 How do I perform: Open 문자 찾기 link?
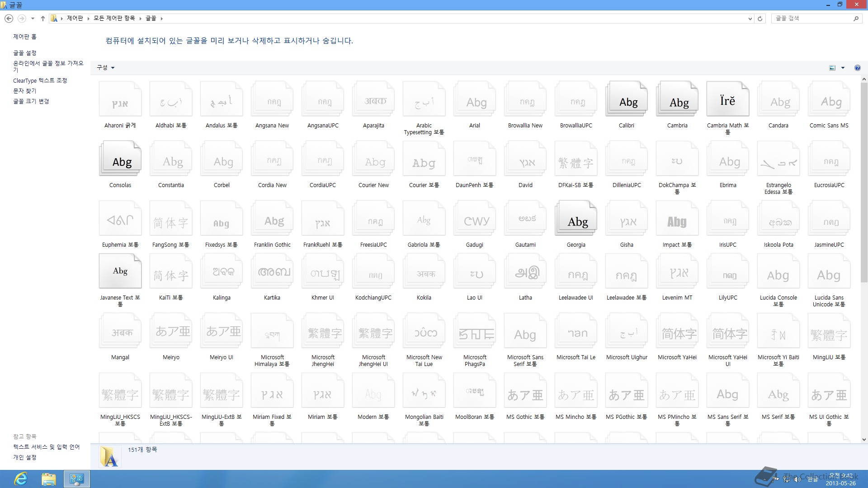(x=25, y=91)
